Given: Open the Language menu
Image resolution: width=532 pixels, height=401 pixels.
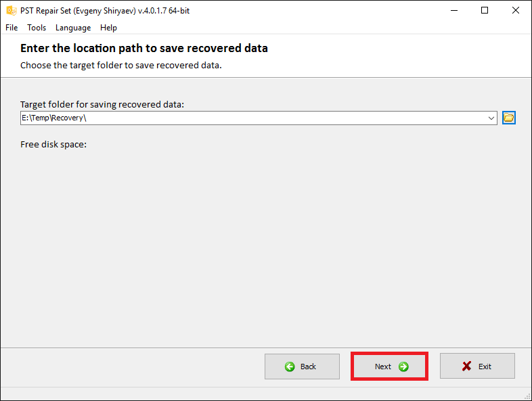Looking at the screenshot, I should [73, 28].
